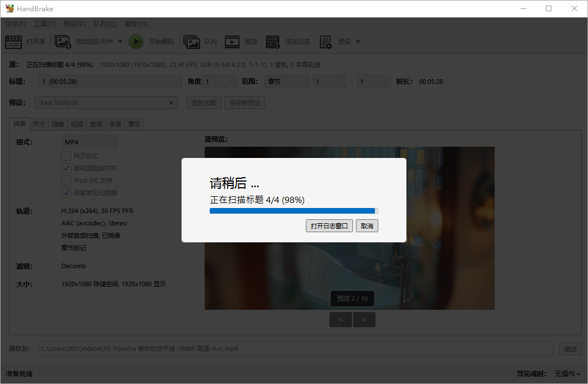Click the 打开日志窗口 button in the dialog
The image size is (588, 384).
(x=329, y=226)
